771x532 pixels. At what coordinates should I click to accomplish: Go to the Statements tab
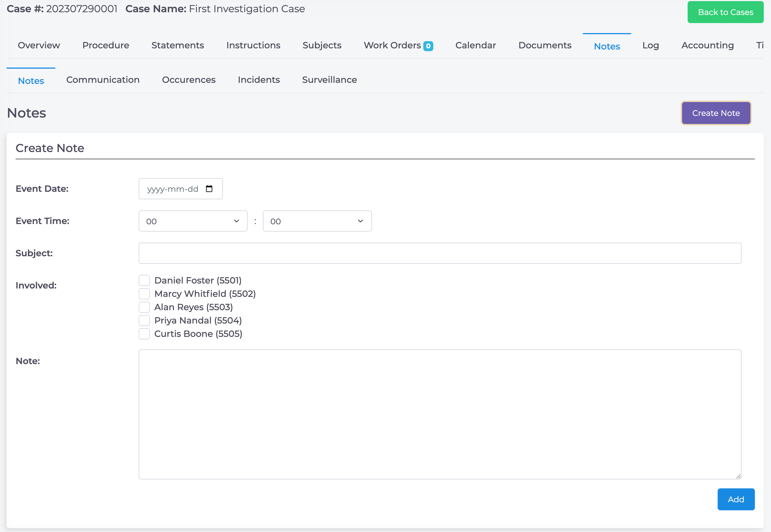coord(178,45)
